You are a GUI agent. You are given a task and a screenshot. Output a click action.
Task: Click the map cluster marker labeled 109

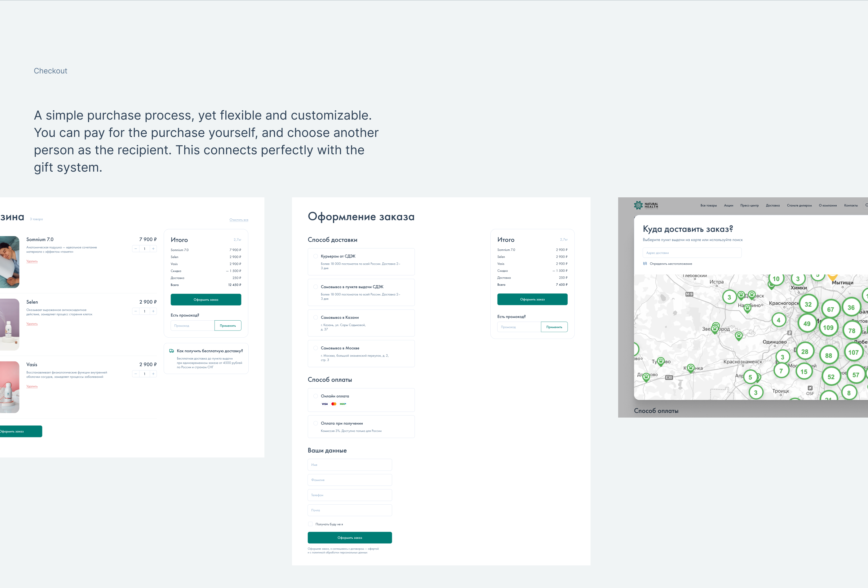click(828, 327)
